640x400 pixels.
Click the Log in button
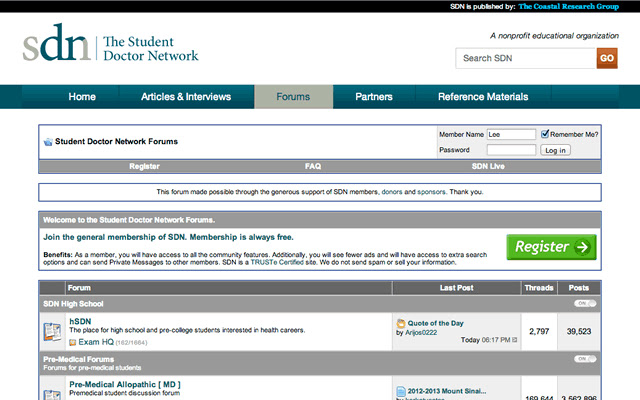[556, 150]
